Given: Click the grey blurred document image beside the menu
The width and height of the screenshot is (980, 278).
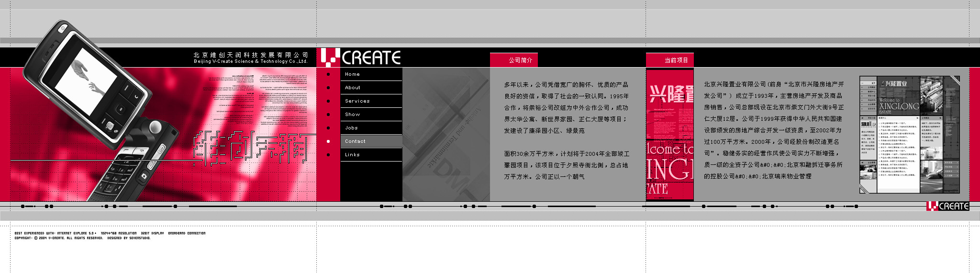Looking at the screenshot, I should pyautogui.click(x=446, y=135).
